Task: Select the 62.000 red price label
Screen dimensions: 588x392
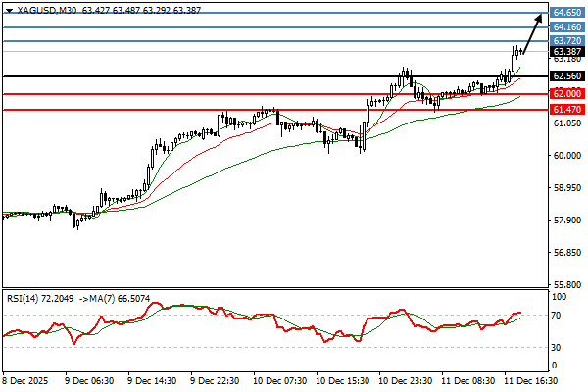Action: (x=566, y=93)
